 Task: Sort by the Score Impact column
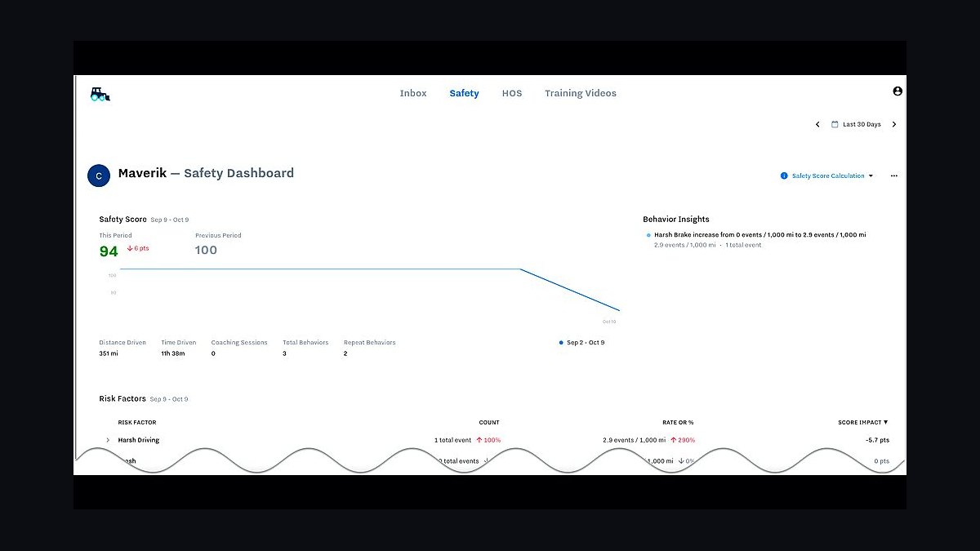tap(862, 422)
